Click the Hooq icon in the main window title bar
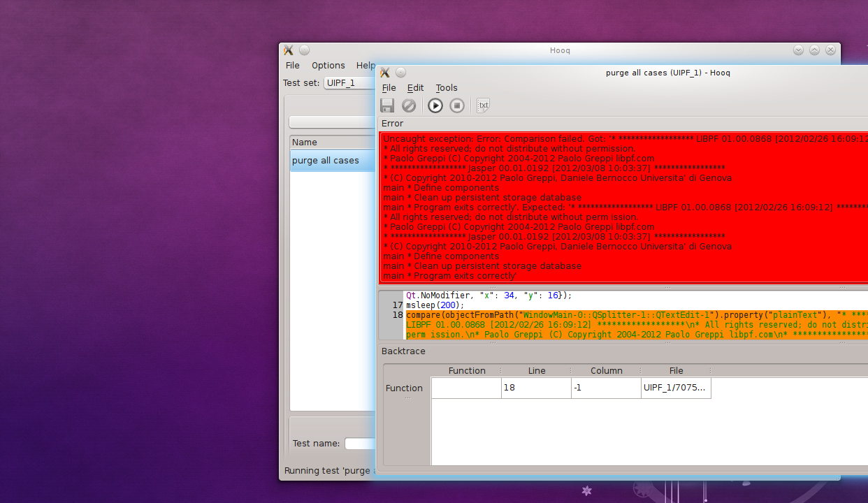 pyautogui.click(x=288, y=50)
